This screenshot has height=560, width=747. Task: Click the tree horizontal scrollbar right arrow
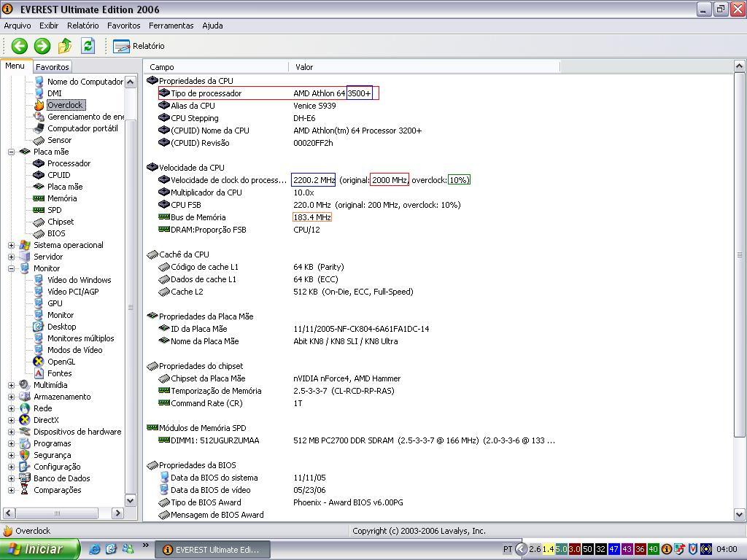pyautogui.click(x=117, y=513)
